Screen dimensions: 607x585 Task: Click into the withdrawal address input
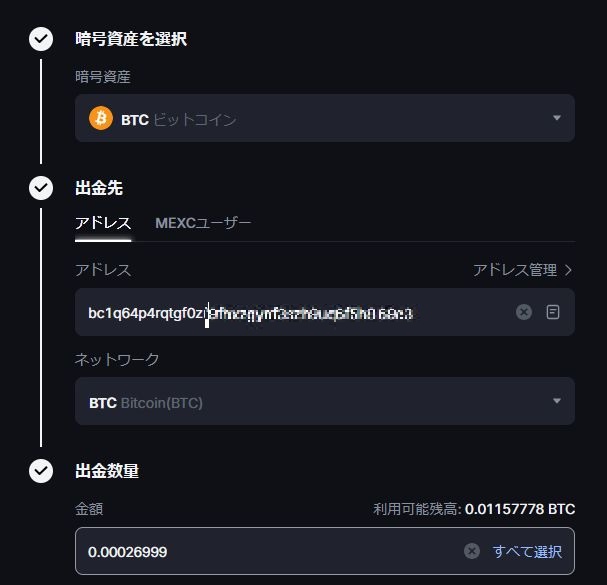(290, 312)
